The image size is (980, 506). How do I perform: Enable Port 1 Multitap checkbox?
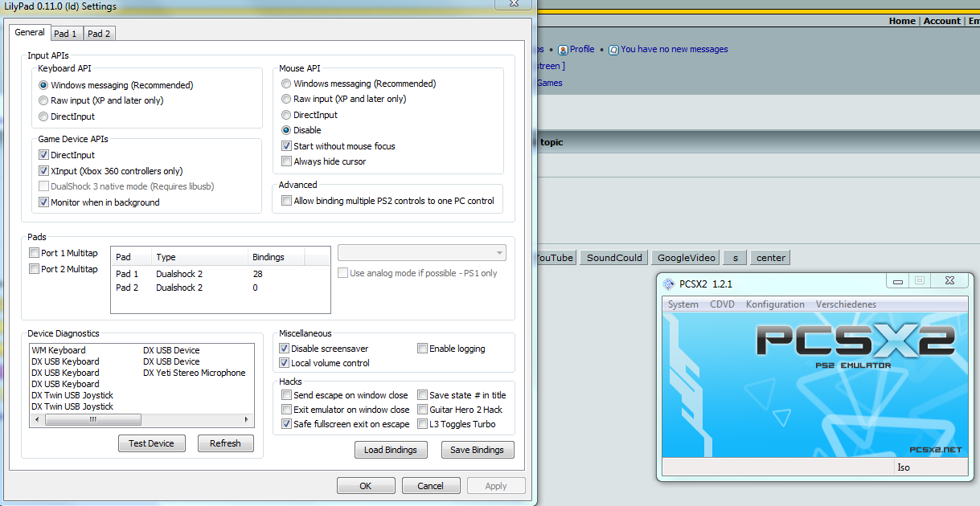(x=34, y=253)
